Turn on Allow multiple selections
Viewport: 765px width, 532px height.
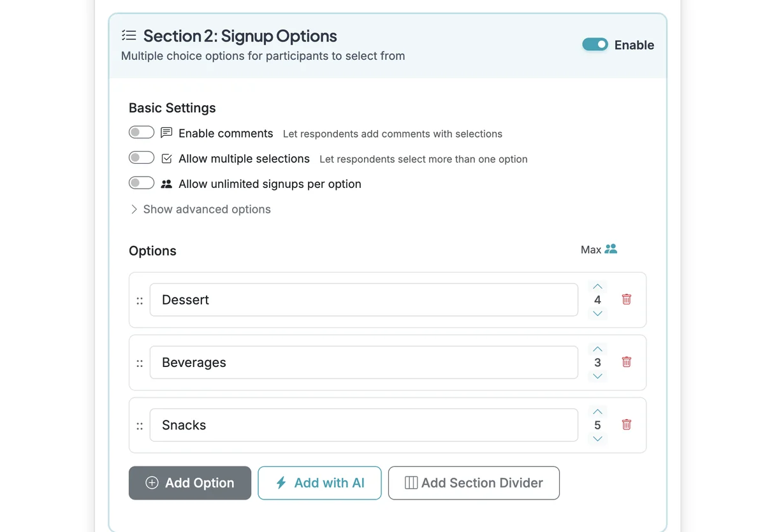[141, 157]
